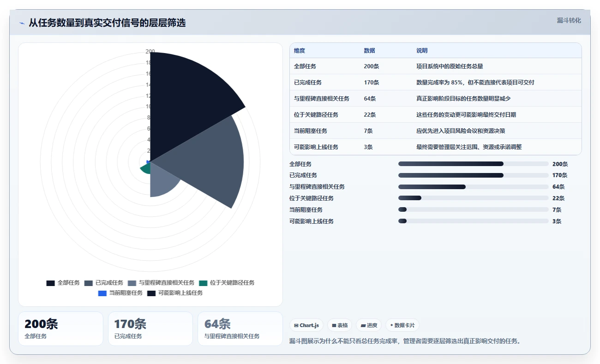Click the 22条 value beside the progress bar

[558, 198]
